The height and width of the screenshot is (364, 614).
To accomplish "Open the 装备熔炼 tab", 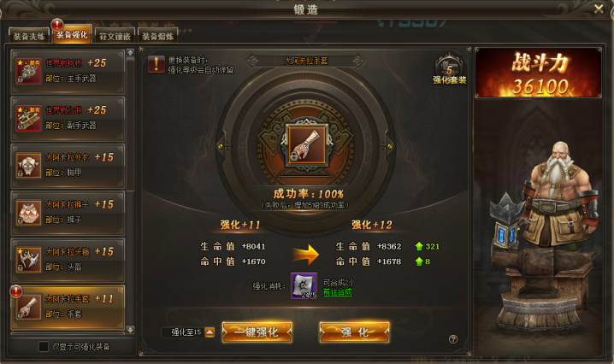I will coord(158,36).
